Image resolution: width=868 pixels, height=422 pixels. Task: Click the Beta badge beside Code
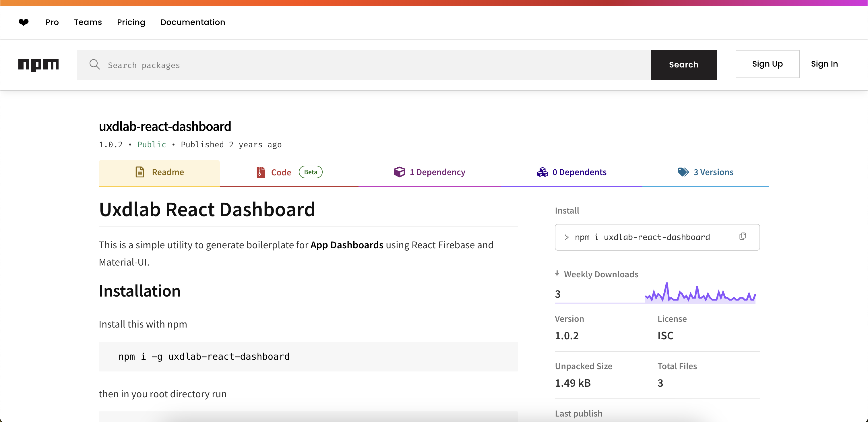tap(310, 172)
